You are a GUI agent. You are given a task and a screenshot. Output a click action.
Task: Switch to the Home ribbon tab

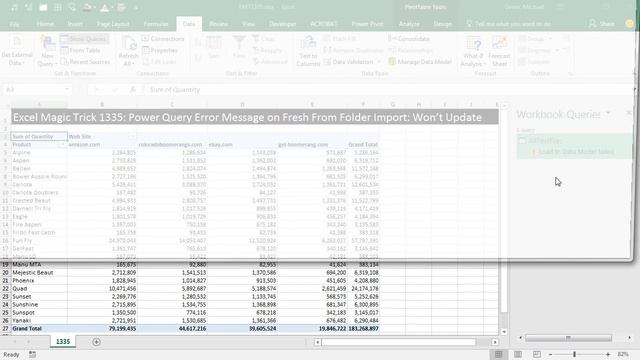tap(45, 24)
